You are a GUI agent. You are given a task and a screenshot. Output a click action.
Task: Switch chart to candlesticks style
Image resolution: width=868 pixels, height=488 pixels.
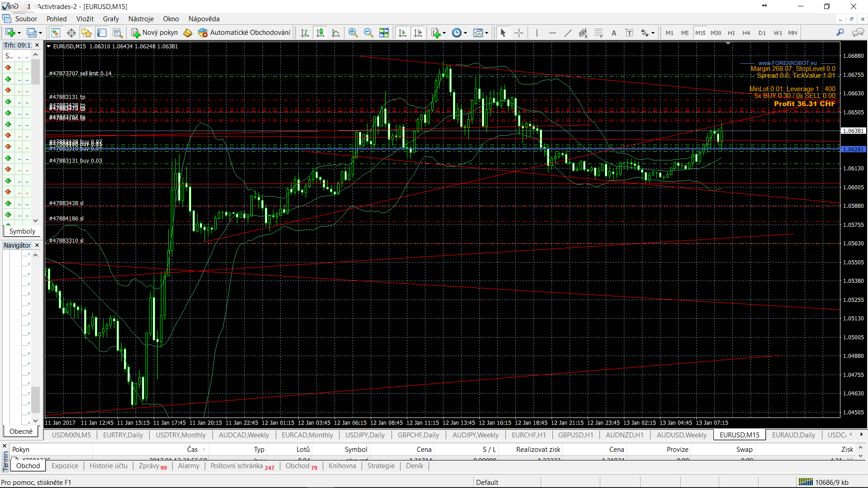[321, 33]
